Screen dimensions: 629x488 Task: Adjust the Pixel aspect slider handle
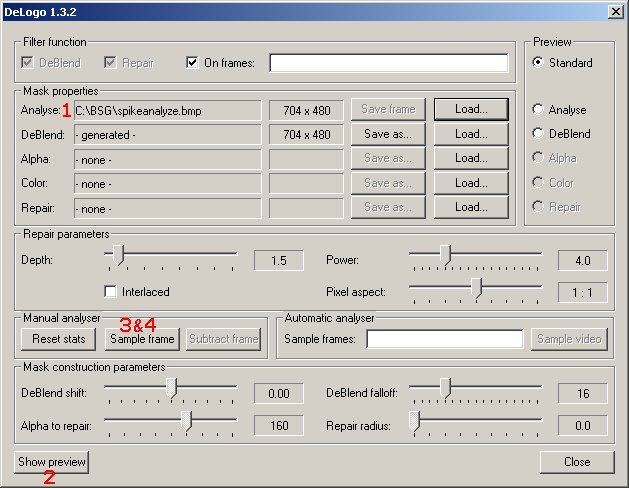tap(476, 288)
